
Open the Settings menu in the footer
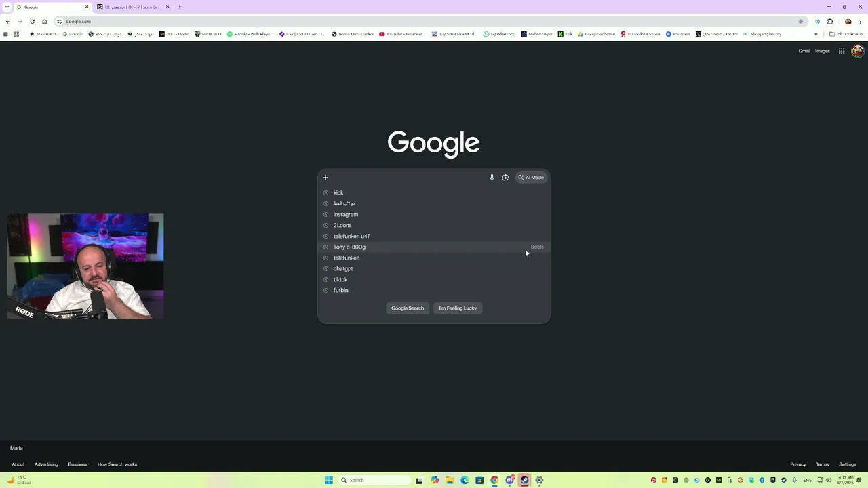pyautogui.click(x=848, y=464)
